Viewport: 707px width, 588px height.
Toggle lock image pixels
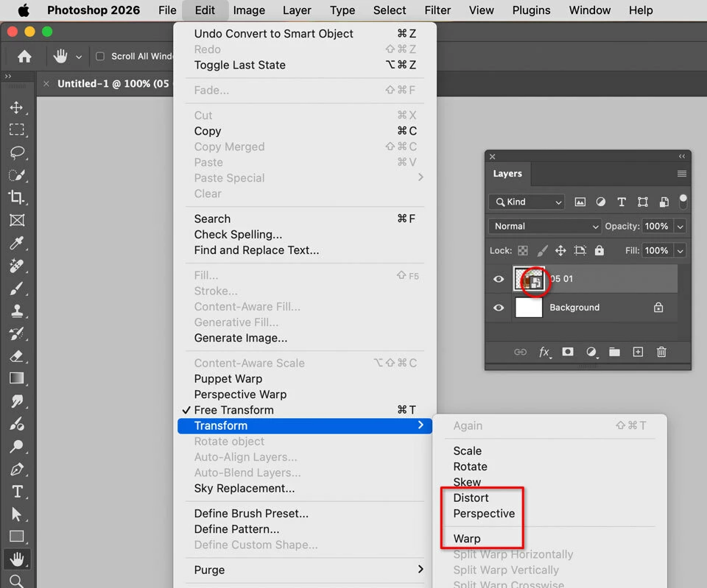pos(542,250)
